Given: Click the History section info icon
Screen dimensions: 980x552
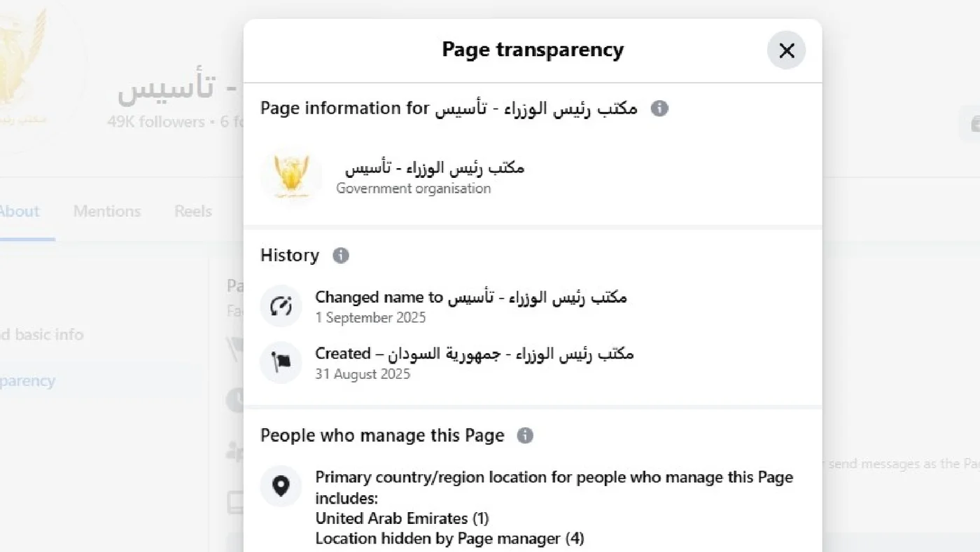Looking at the screenshot, I should point(341,256).
